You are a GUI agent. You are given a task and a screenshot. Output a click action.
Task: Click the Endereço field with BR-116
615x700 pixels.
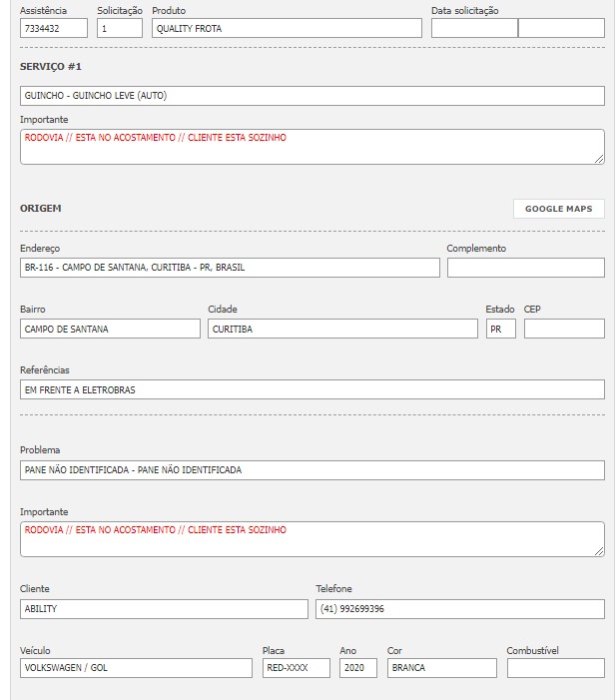(230, 268)
